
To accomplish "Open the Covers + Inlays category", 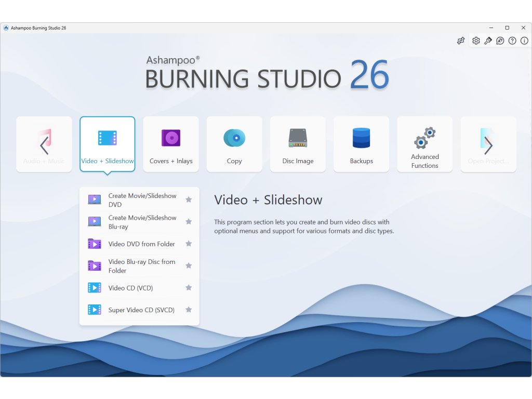I will click(x=171, y=144).
